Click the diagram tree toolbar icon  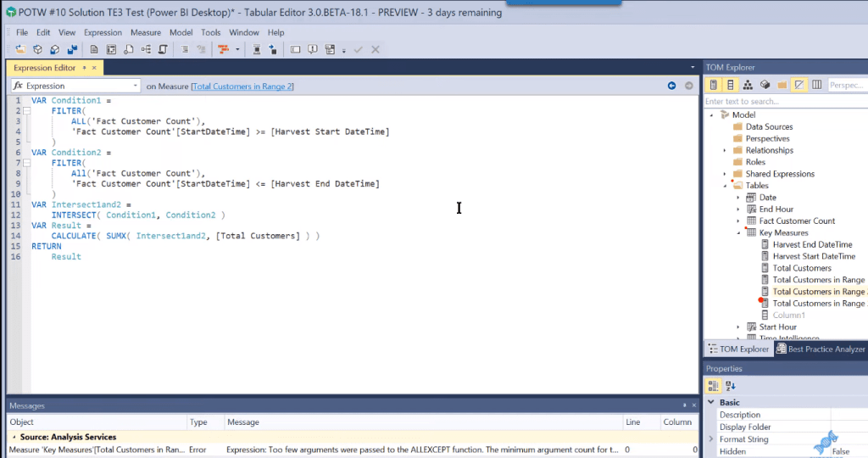point(146,50)
